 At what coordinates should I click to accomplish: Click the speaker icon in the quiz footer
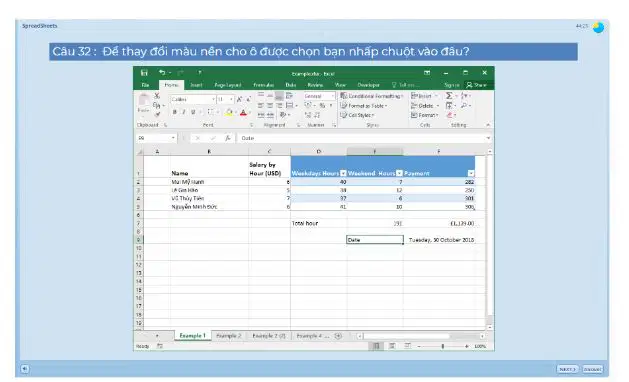24,368
